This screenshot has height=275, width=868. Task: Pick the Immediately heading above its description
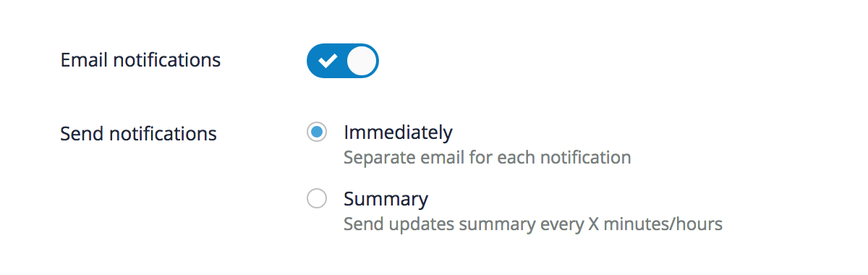coord(398,132)
